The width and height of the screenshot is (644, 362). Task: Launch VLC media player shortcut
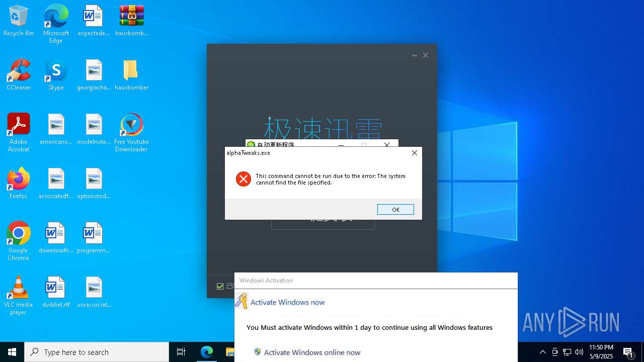tap(19, 296)
